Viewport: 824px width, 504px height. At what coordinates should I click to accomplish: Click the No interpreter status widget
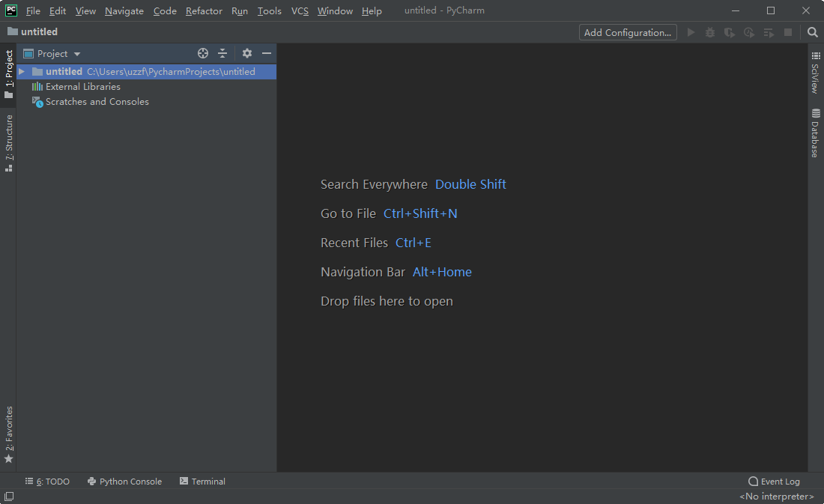coord(777,496)
